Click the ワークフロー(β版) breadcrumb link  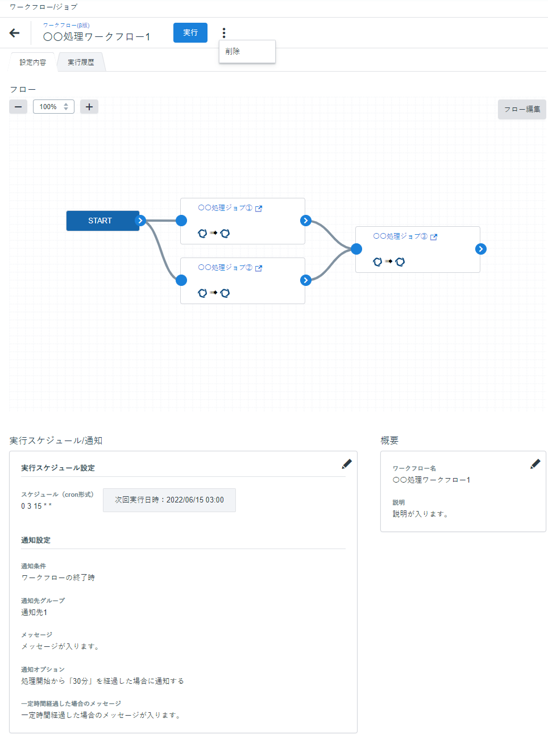click(66, 25)
